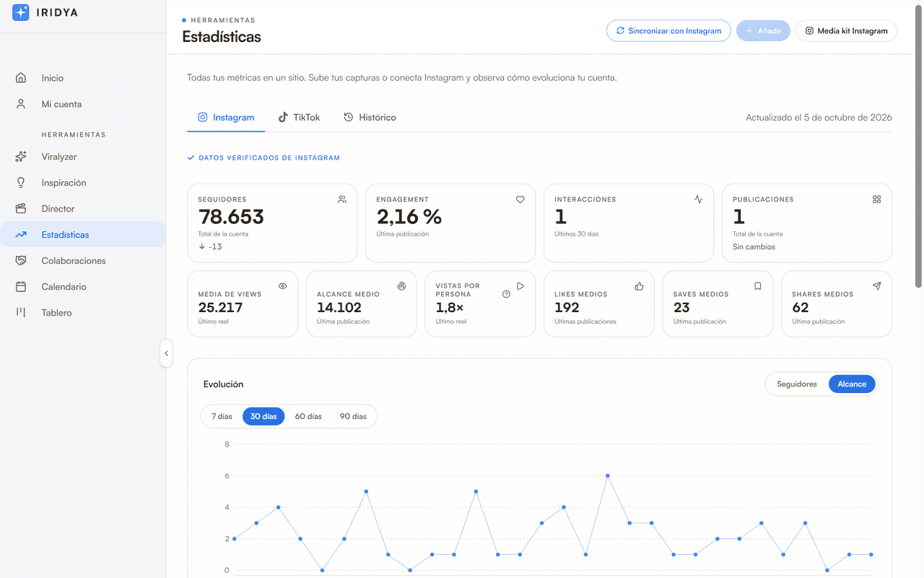This screenshot has height=578, width=924.
Task: Click the play icon in Vistas por Persona card
Action: 520,286
